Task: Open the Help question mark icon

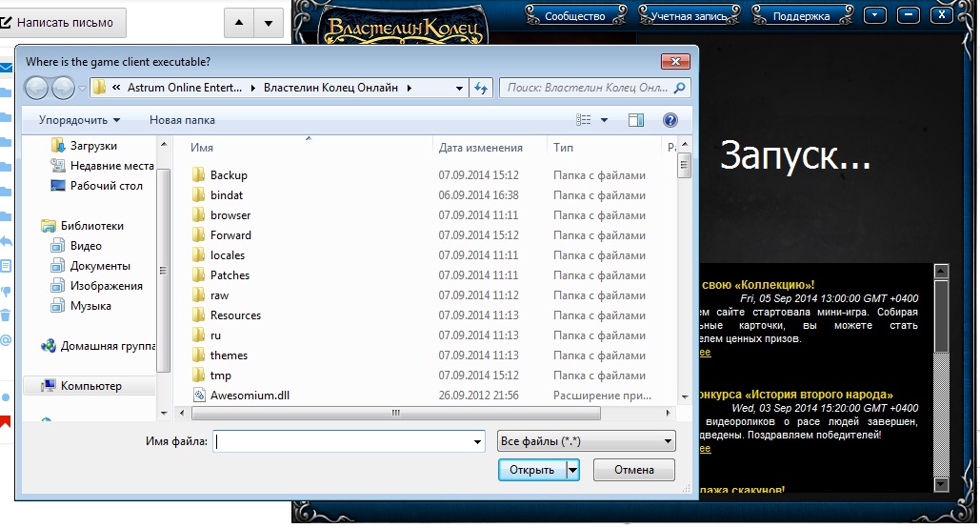Action: click(670, 120)
